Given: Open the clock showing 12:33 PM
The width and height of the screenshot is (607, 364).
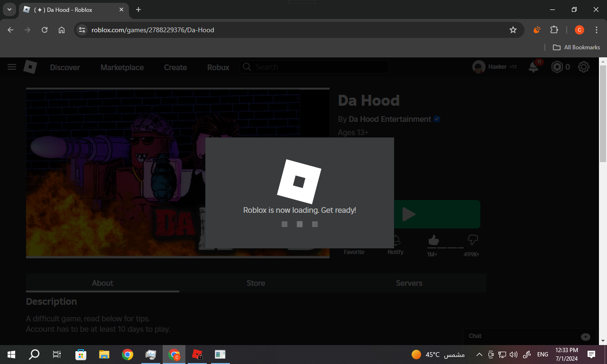Looking at the screenshot, I should [x=567, y=355].
